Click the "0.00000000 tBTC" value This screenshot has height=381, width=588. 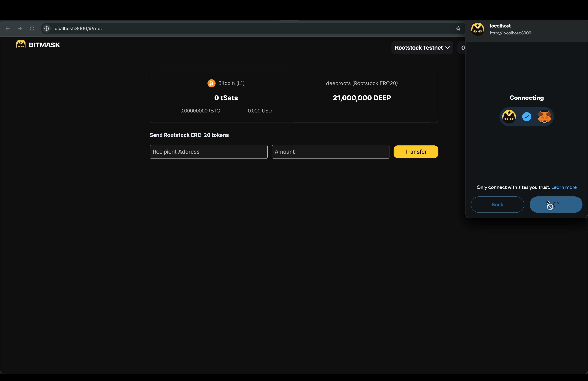200,111
